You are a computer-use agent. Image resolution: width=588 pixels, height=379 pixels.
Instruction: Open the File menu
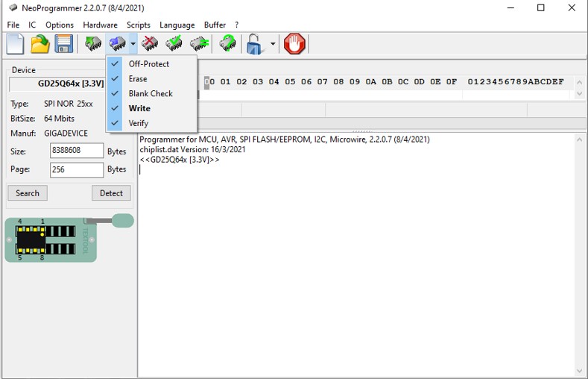pos(13,25)
